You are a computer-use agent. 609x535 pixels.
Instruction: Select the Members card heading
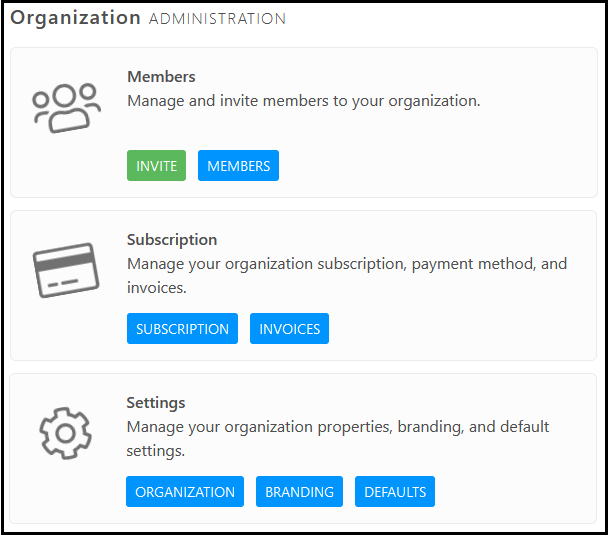coord(161,77)
